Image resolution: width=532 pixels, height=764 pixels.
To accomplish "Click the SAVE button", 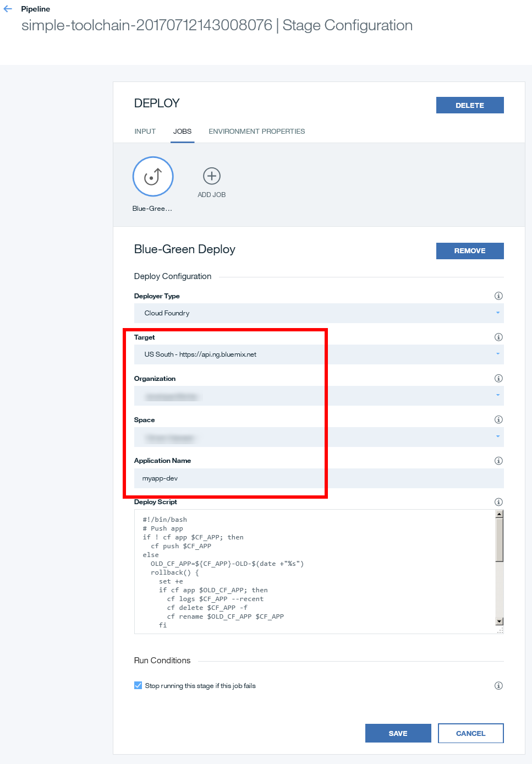I will (x=398, y=733).
